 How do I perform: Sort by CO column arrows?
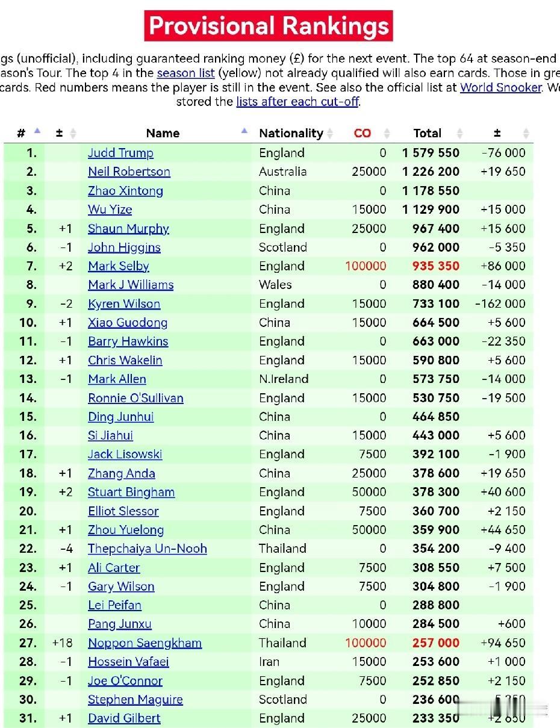pyautogui.click(x=387, y=133)
